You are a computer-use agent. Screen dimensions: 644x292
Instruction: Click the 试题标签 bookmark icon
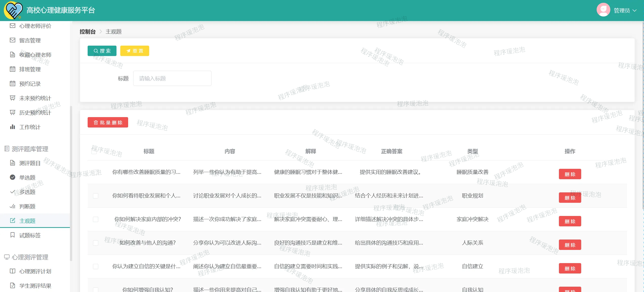[x=12, y=235]
